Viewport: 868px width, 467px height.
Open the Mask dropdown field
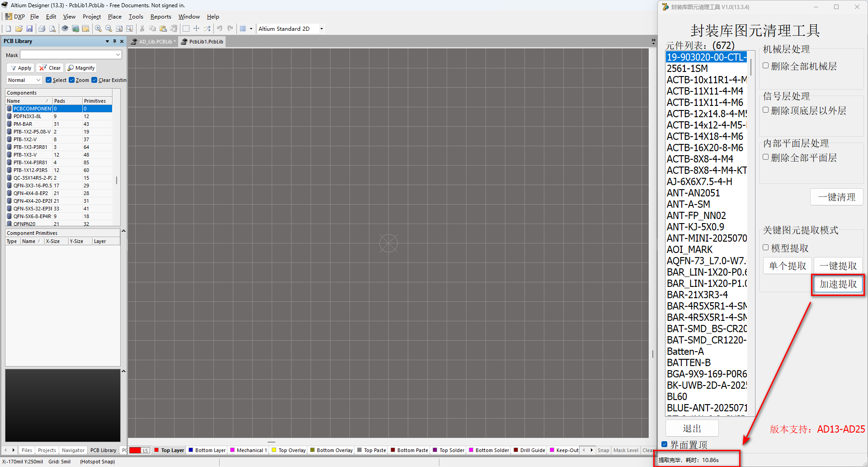[71, 55]
